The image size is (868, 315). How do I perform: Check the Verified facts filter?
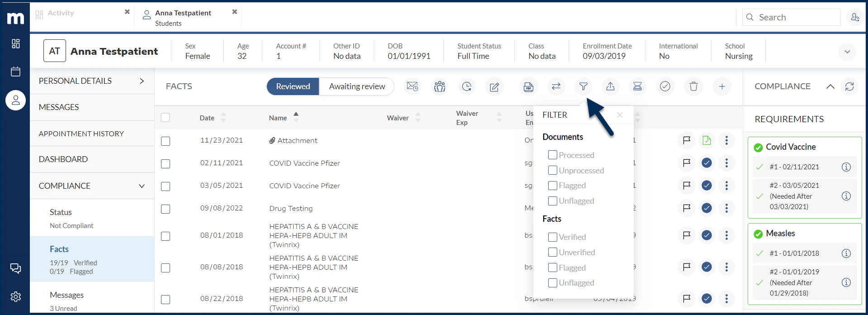point(553,237)
